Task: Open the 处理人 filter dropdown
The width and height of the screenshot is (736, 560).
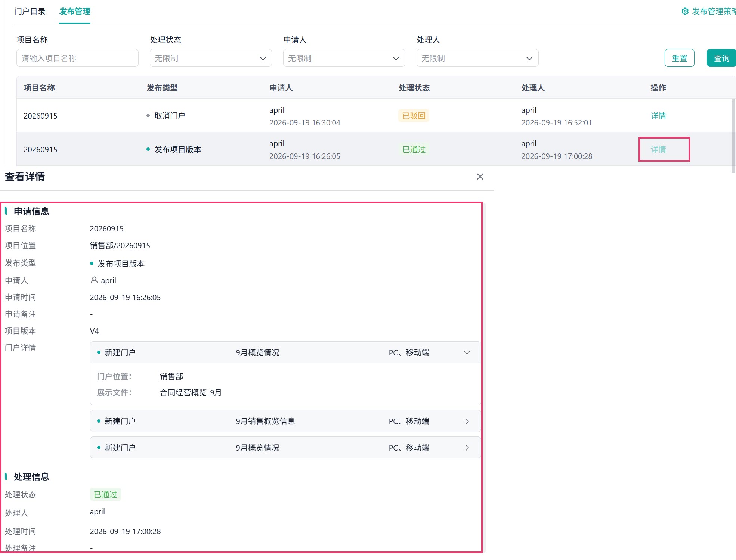Action: pos(477,58)
